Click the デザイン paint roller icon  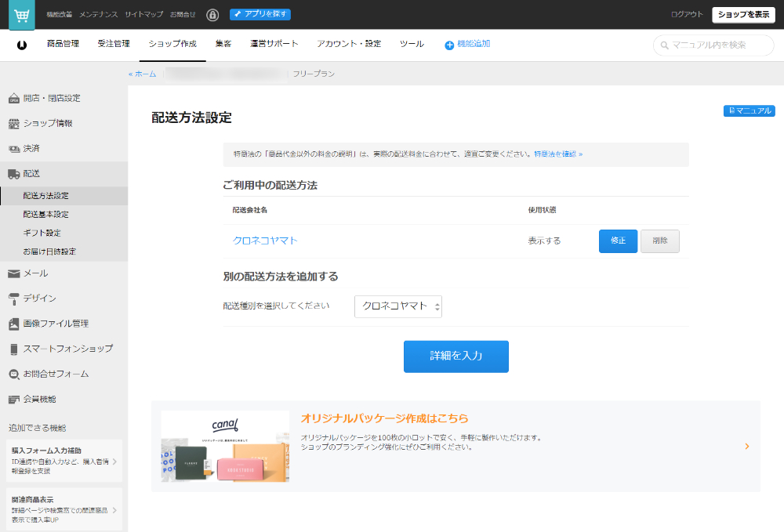14,299
